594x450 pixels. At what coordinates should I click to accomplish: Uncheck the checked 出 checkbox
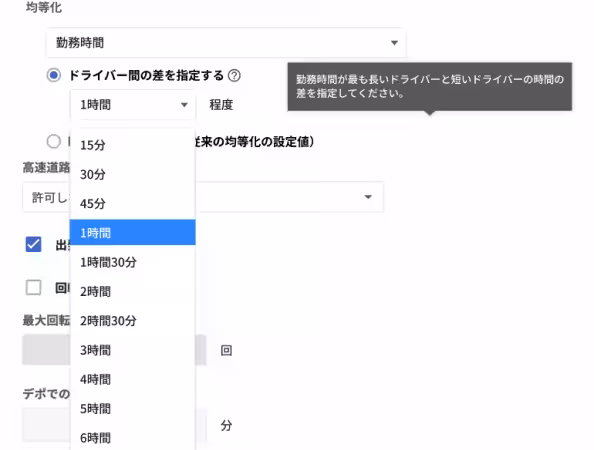(33, 244)
